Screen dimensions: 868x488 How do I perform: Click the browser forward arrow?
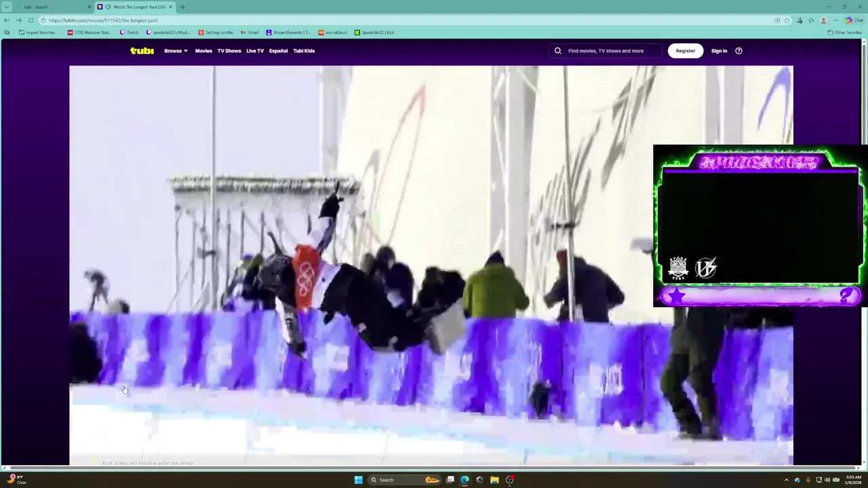click(19, 20)
